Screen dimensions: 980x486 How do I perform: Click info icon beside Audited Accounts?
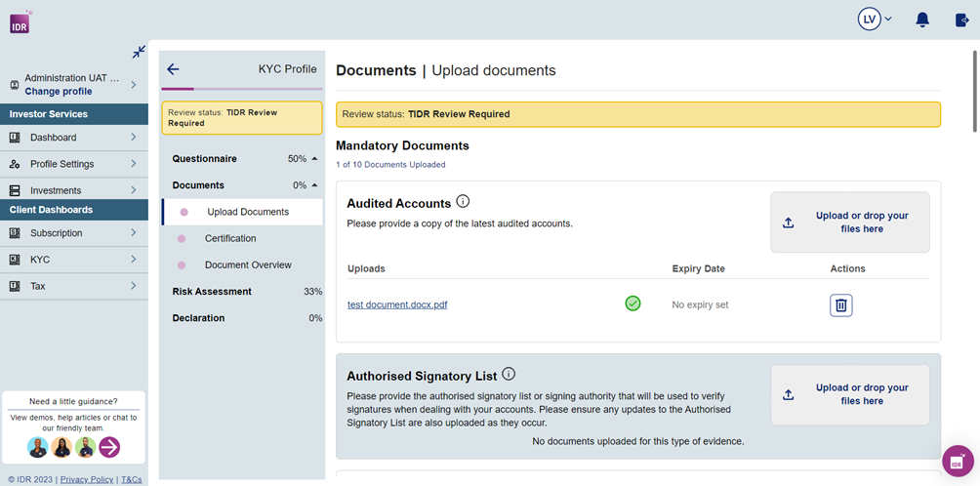[x=463, y=202]
